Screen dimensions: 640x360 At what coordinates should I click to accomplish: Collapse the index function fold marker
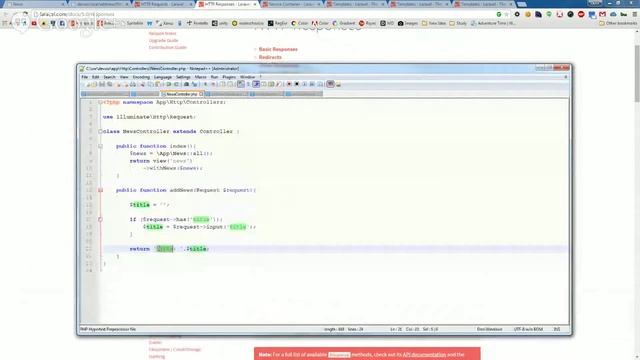[100, 146]
